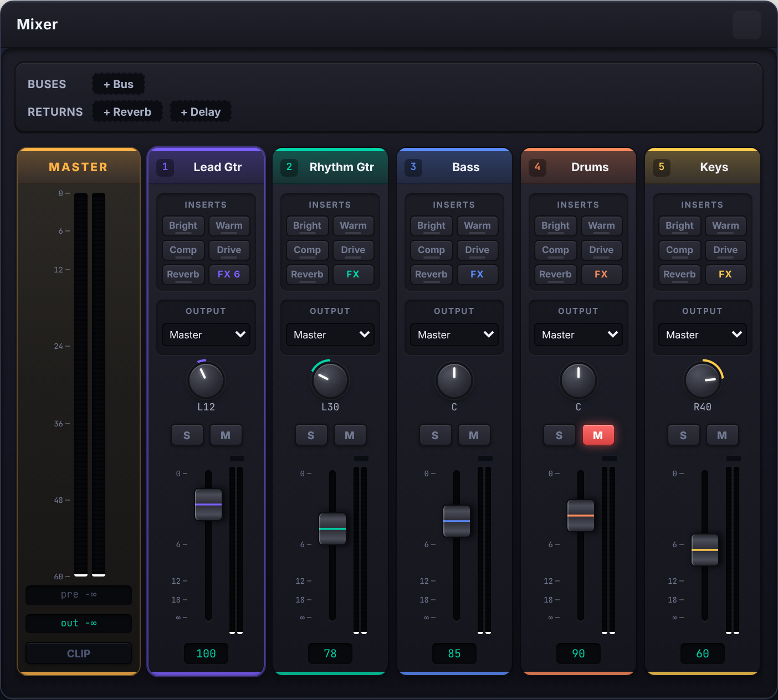Select the Keys channel header
This screenshot has width=778, height=700.
click(703, 167)
